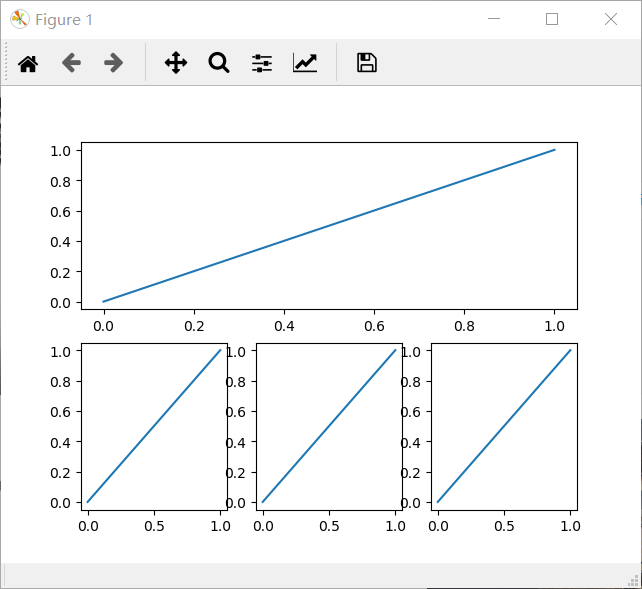The width and height of the screenshot is (642, 589).
Task: Click x-axis label 0.4 of the top plot
Action: (284, 326)
